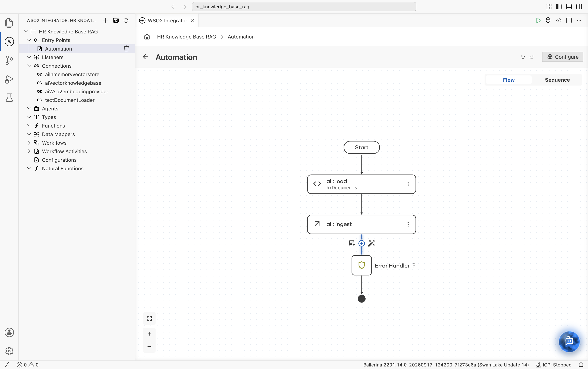The image size is (588, 369).
Task: Fit diagram to screen
Action: [x=149, y=318]
